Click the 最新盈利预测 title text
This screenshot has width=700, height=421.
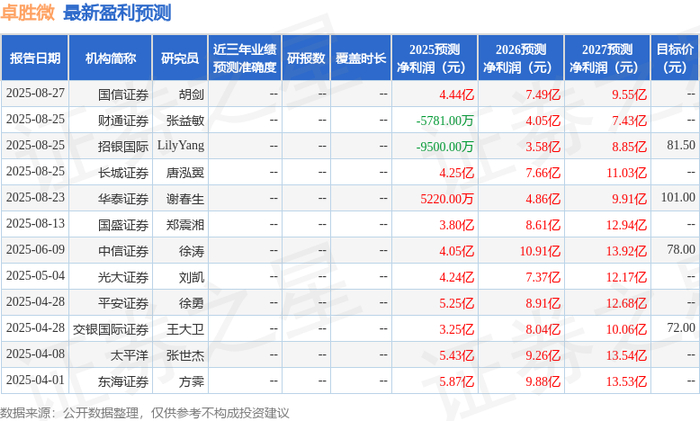(117, 13)
